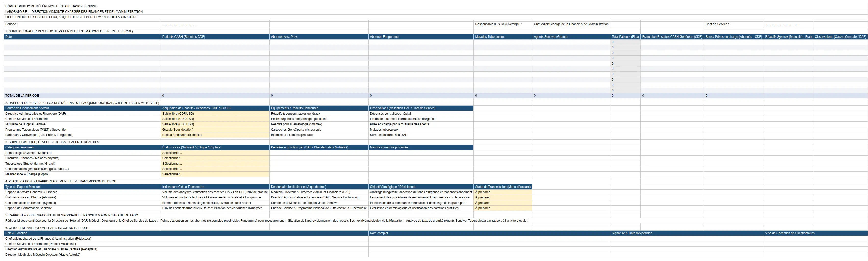Select the Responsable du suivi (Oversight) label
Screen dimensions: 868x261
click(x=503, y=24)
